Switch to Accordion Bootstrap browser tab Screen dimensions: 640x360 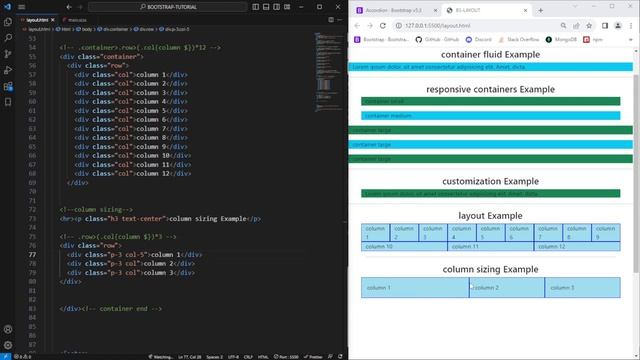[x=394, y=10]
